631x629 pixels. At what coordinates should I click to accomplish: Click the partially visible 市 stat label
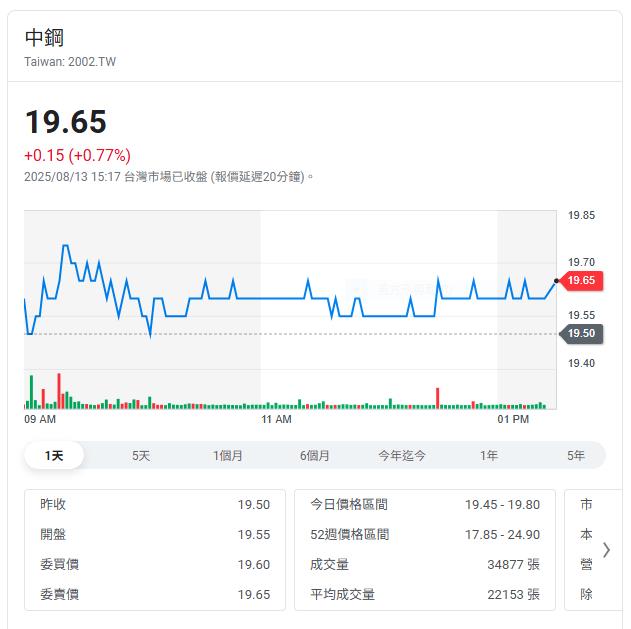click(x=586, y=504)
